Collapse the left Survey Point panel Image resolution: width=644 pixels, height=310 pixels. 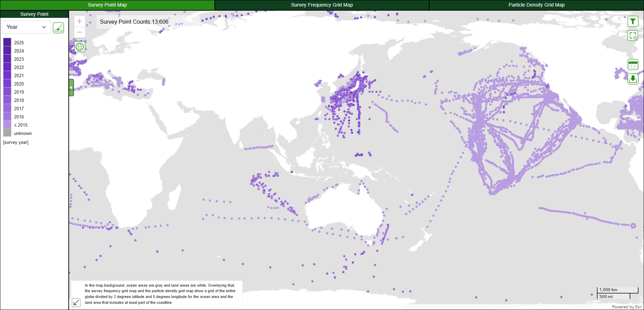[71, 88]
